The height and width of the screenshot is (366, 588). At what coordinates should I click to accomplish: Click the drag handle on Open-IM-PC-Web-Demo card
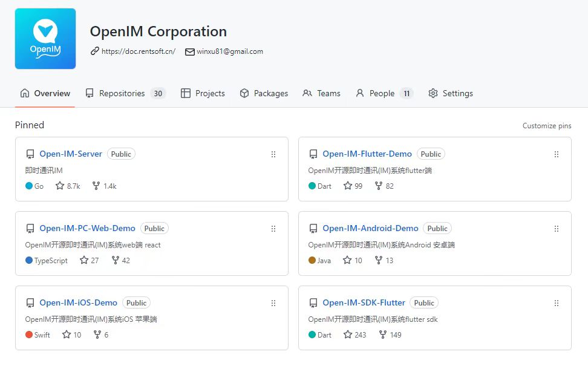point(273,229)
